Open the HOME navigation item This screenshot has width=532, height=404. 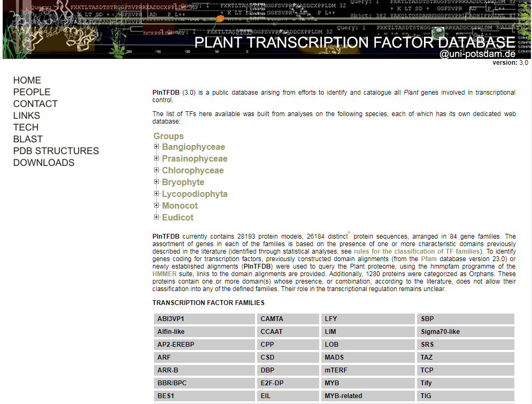[27, 80]
